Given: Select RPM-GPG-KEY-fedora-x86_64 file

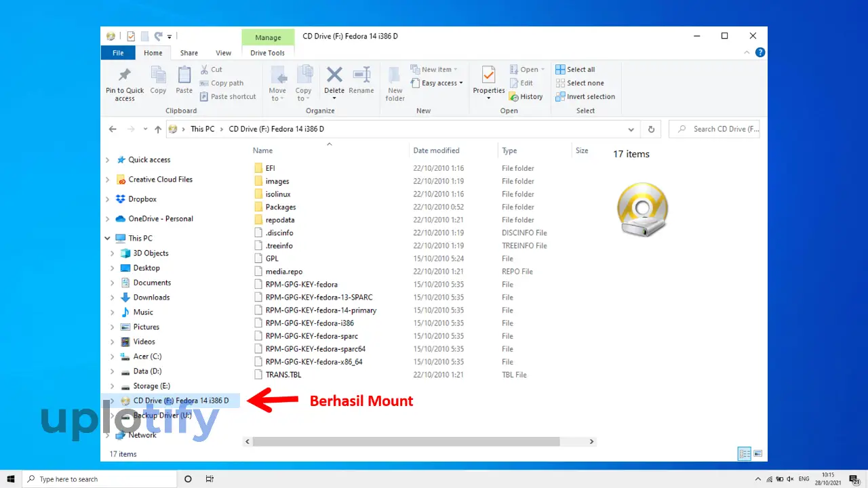Looking at the screenshot, I should pyautogui.click(x=314, y=361).
